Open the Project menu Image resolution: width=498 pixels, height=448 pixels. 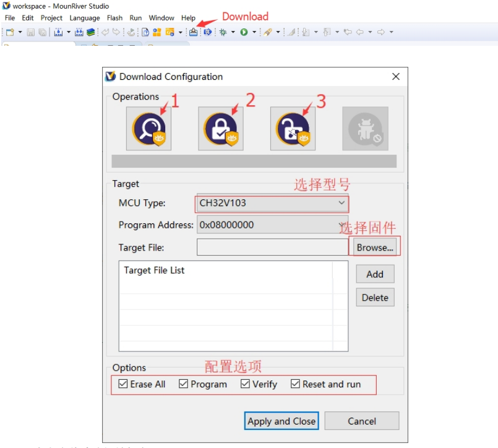[x=51, y=18]
